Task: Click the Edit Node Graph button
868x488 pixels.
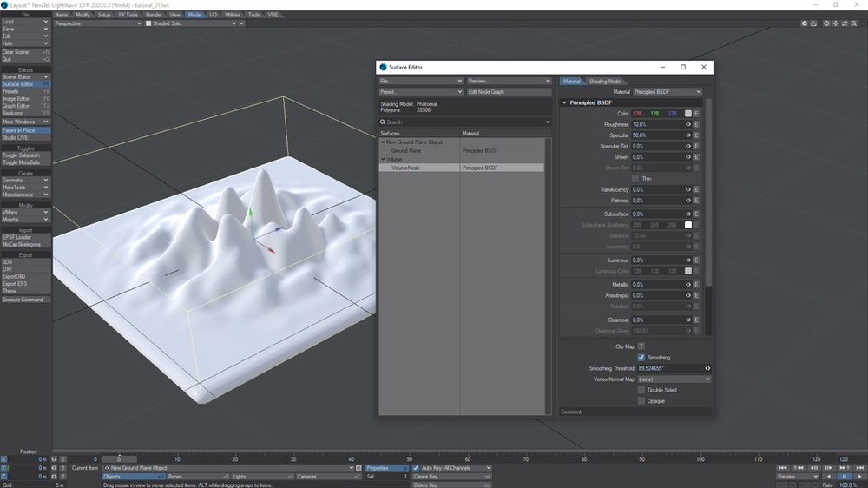Action: [510, 92]
